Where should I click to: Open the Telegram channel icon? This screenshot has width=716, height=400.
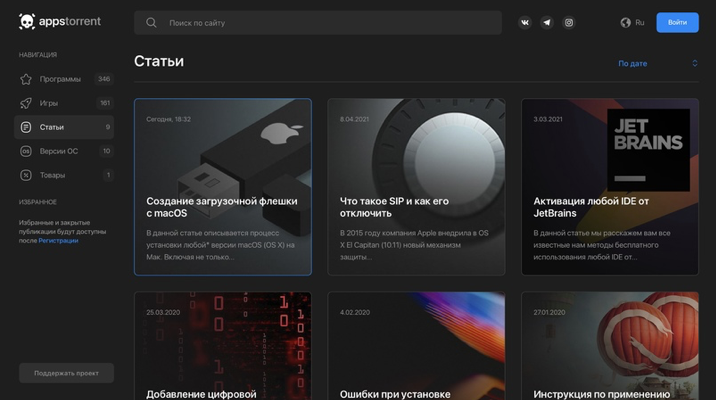click(x=547, y=22)
